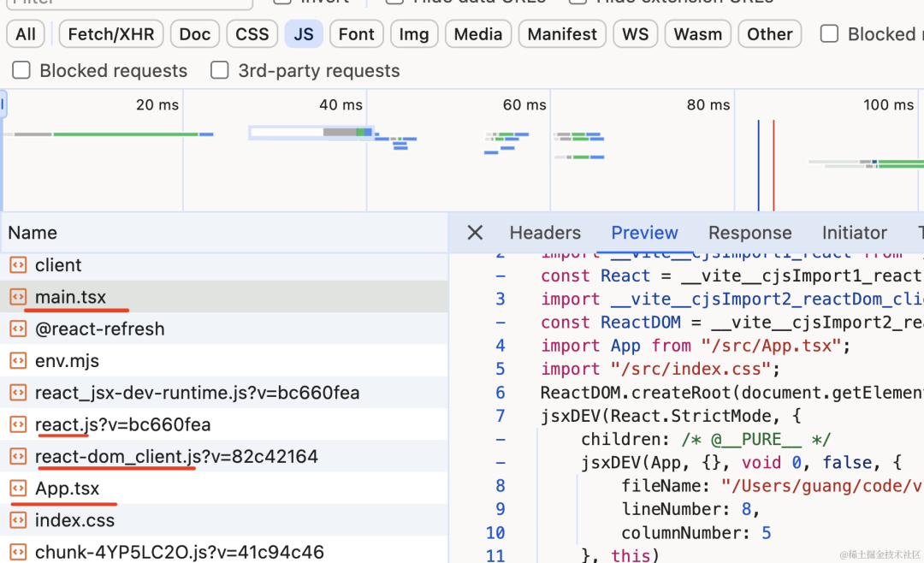Sort requests by Name column header
924x563 pixels.
pyautogui.click(x=224, y=232)
